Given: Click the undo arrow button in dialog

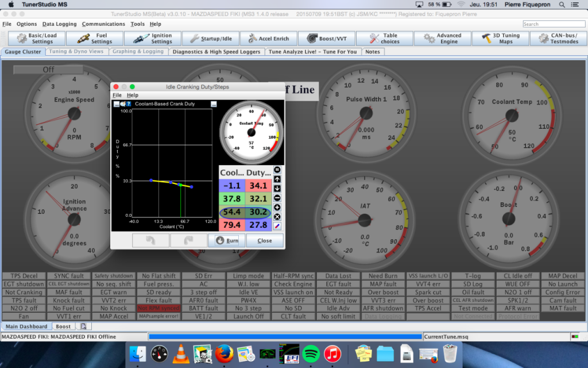Looking at the screenshot, I should (x=151, y=240).
